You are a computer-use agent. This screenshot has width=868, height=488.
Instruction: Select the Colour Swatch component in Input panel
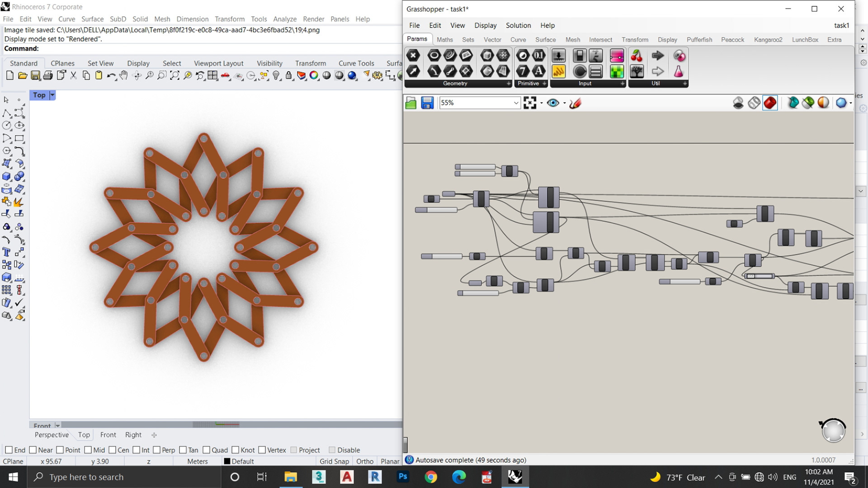[x=617, y=71]
